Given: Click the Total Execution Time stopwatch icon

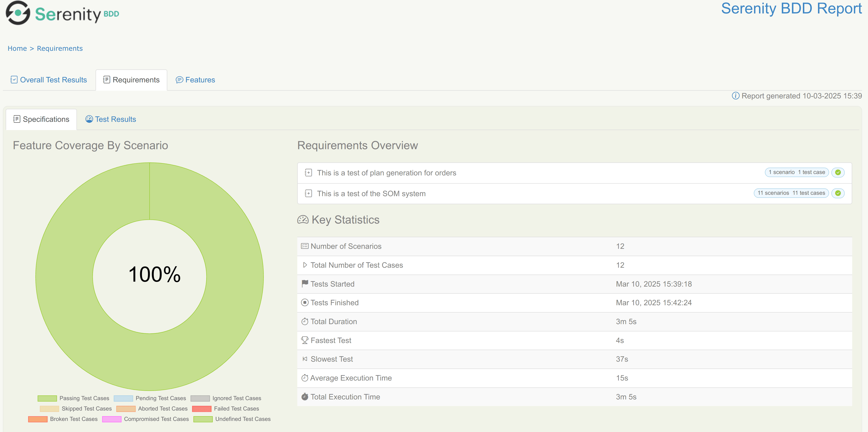Looking at the screenshot, I should (x=305, y=397).
